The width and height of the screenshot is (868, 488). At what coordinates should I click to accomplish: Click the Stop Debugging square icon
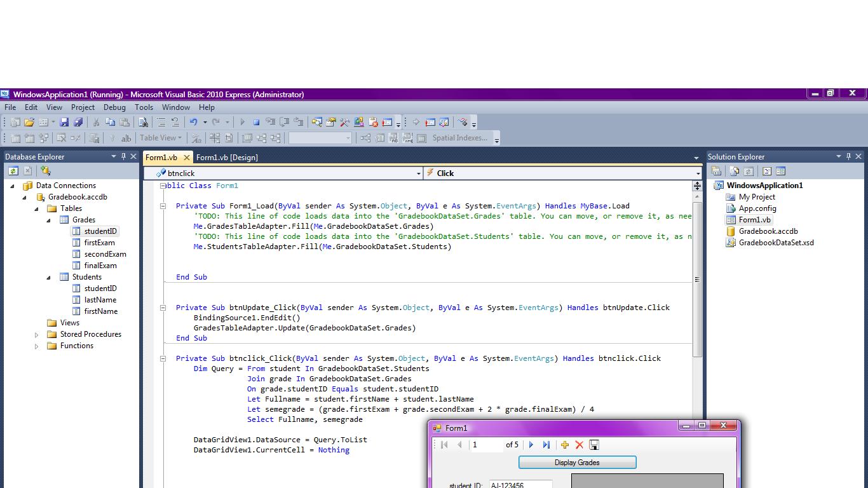tap(257, 122)
